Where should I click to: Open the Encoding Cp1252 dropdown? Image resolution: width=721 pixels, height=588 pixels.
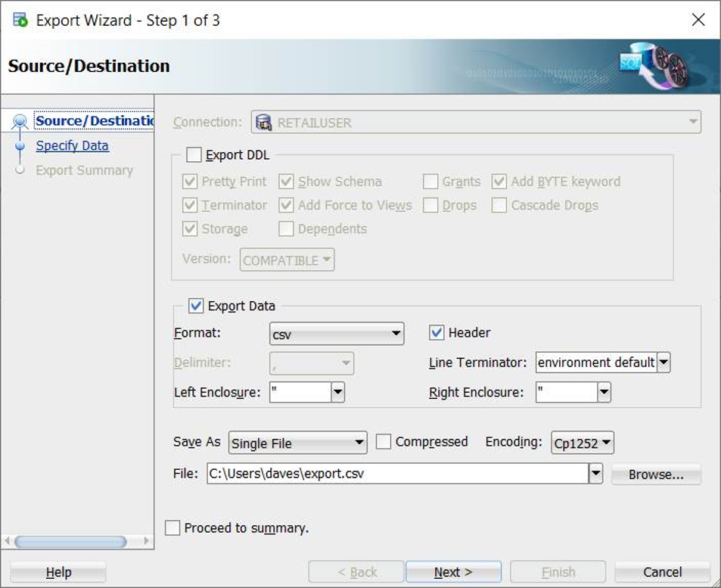click(x=582, y=443)
